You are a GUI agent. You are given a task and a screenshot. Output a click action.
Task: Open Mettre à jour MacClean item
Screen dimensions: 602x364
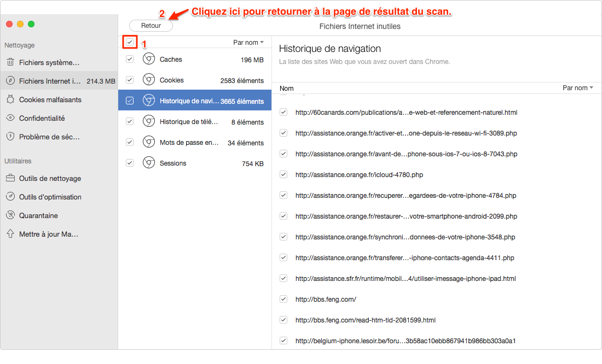[59, 234]
